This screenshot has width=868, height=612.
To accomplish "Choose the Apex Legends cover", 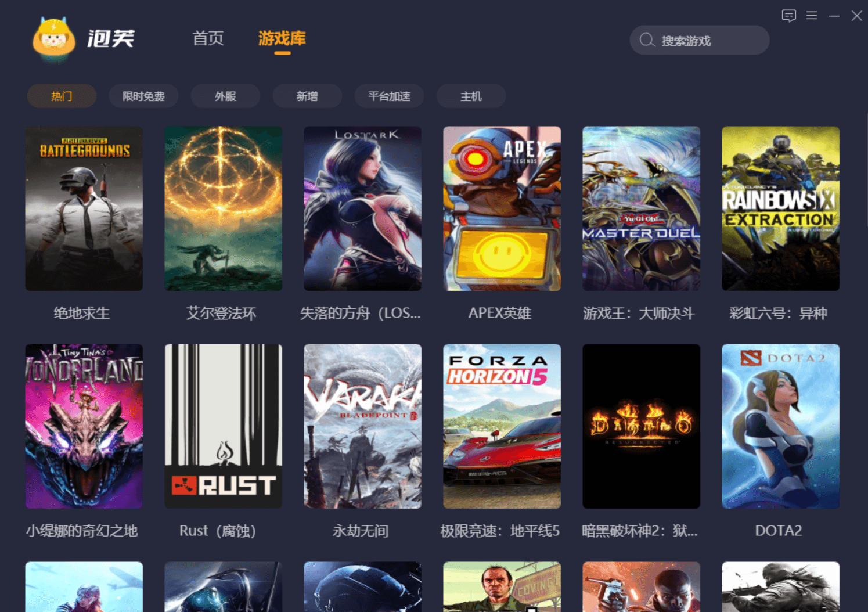I will 502,208.
